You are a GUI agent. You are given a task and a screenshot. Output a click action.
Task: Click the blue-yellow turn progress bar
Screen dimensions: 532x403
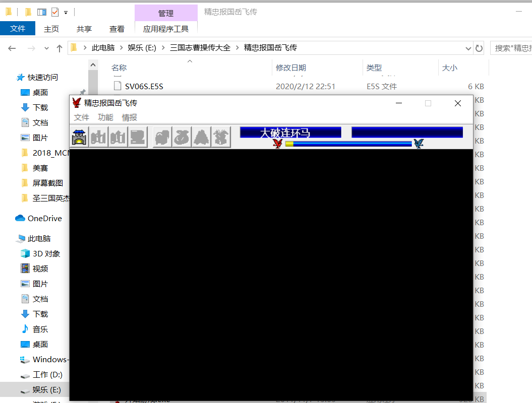point(348,144)
